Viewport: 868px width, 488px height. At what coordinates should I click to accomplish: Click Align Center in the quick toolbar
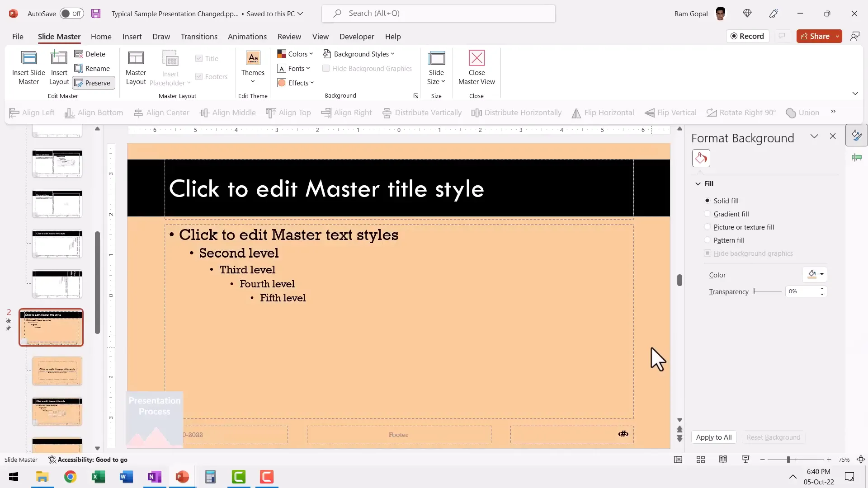click(x=161, y=113)
